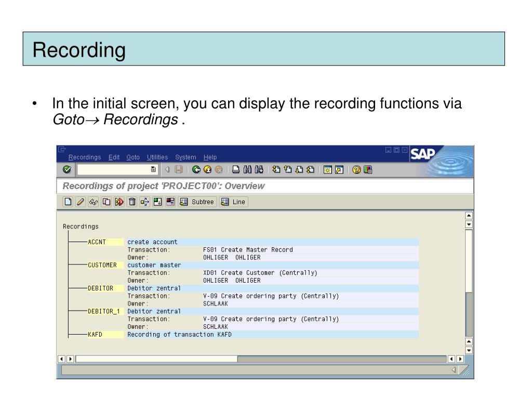The height and width of the screenshot is (399, 532).
Task: Click the Print icon in the toolbar
Action: click(x=236, y=169)
